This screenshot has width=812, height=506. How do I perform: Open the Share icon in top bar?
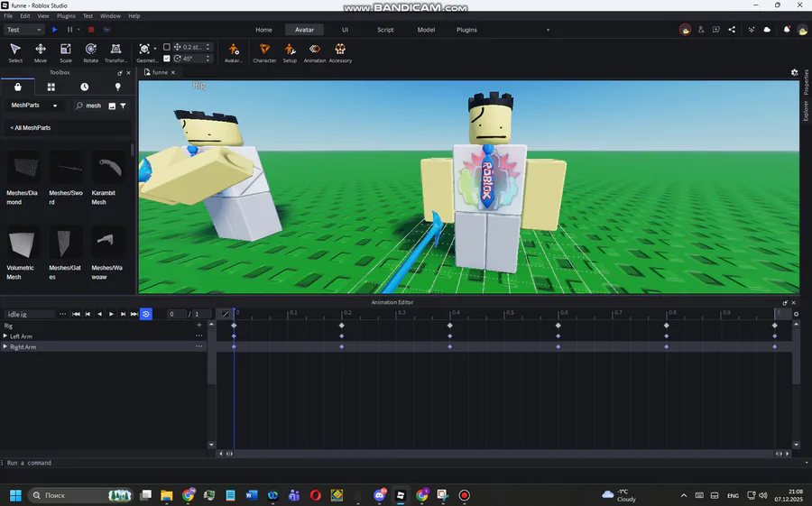(732, 30)
